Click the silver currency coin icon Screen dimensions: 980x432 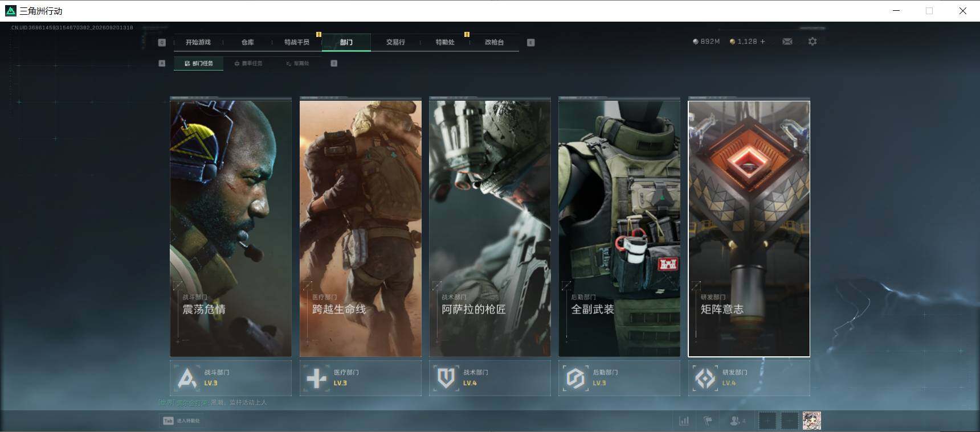695,42
